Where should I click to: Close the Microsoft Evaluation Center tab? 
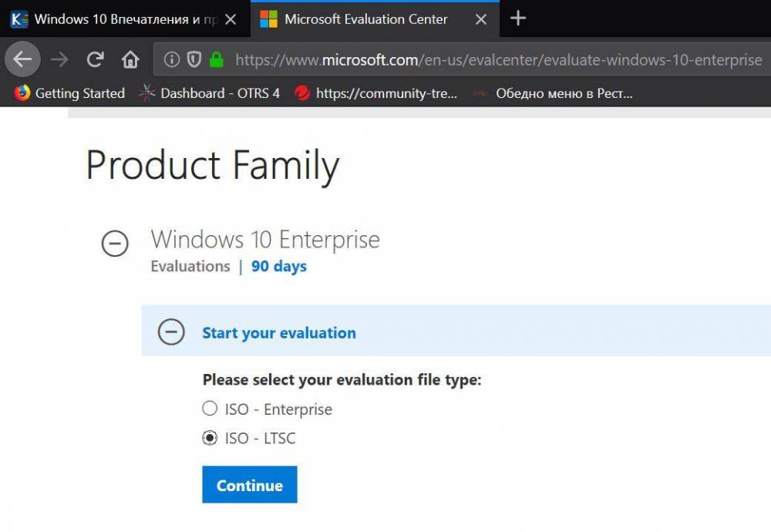point(481,19)
